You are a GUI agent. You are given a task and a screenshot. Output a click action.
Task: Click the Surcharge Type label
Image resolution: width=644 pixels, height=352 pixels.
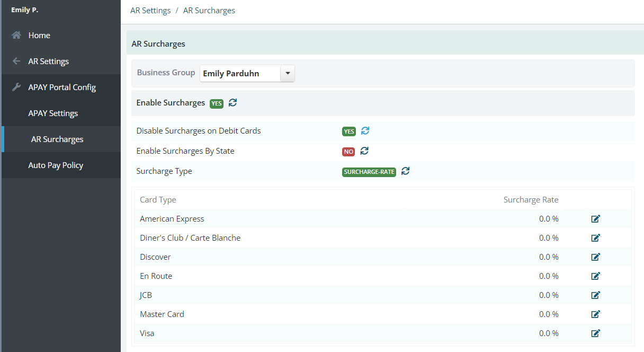tap(164, 171)
